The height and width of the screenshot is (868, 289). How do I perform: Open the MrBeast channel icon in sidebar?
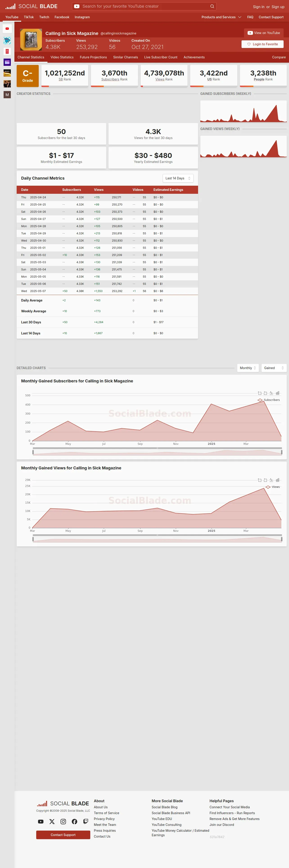coord(7,41)
